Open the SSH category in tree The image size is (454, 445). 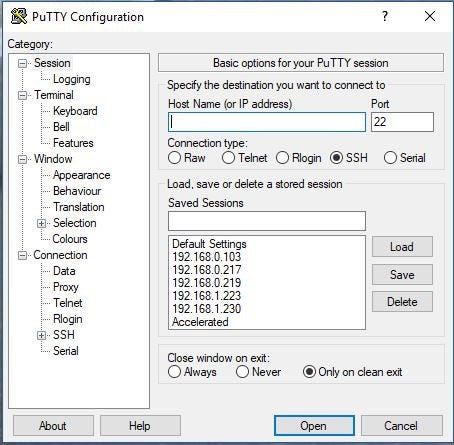click(x=64, y=335)
